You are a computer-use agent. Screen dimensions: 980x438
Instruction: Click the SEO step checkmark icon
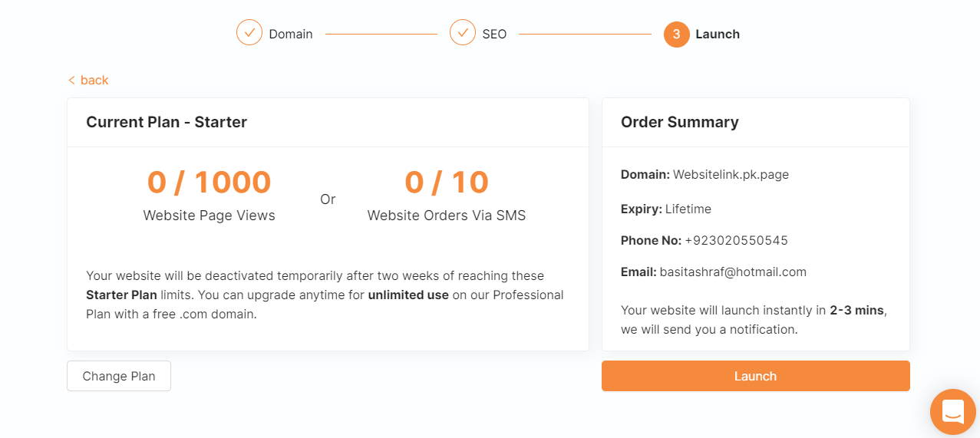[463, 34]
